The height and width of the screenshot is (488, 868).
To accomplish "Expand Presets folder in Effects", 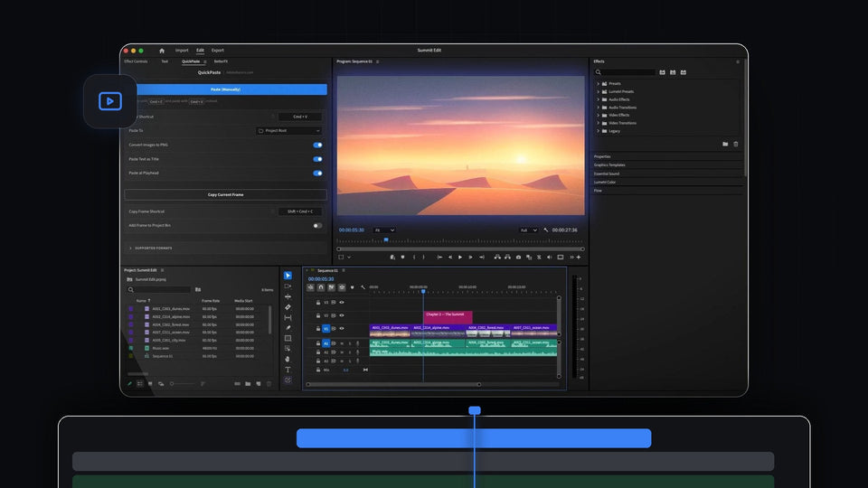I will (x=599, y=83).
